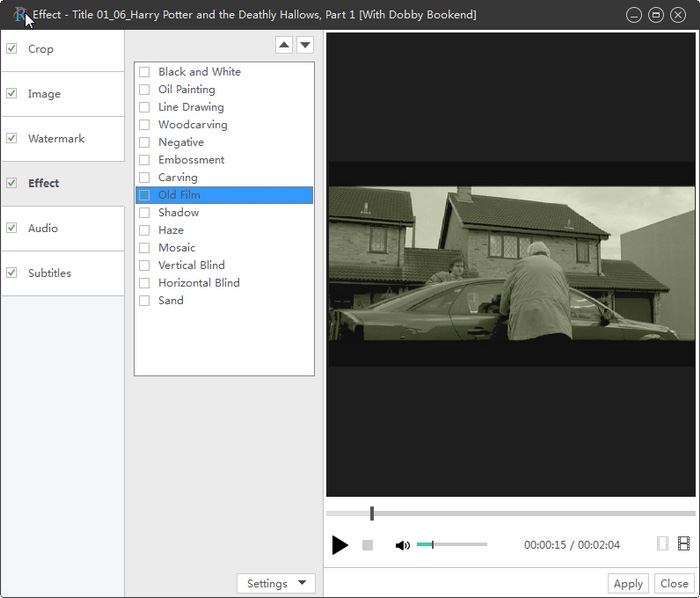Stop the video preview
The image size is (700, 598).
coord(367,545)
